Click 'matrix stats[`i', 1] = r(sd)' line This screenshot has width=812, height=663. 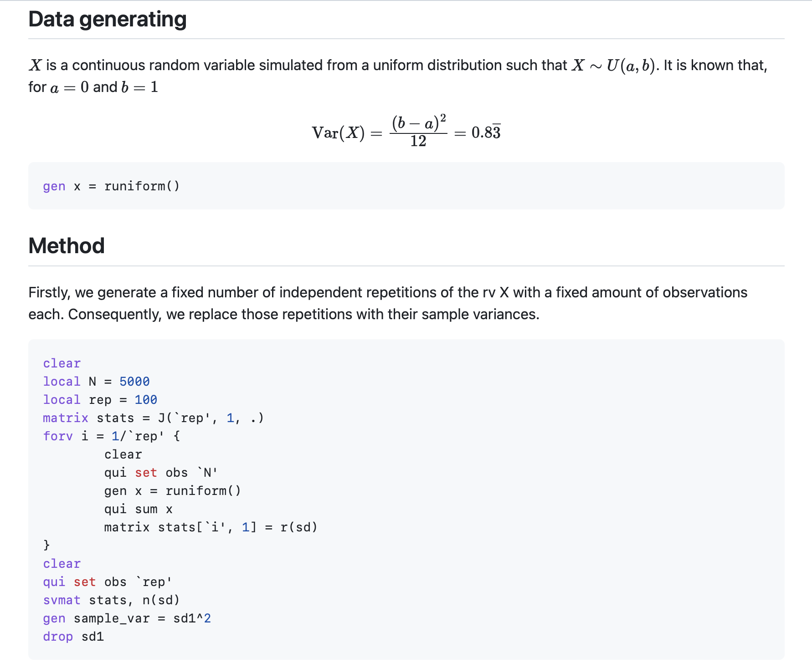point(211,527)
